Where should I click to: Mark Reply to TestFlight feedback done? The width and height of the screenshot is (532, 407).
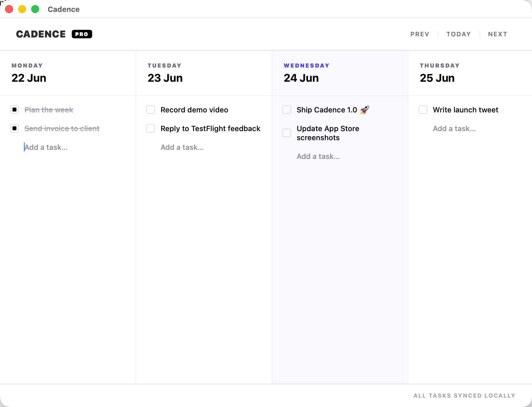click(151, 128)
